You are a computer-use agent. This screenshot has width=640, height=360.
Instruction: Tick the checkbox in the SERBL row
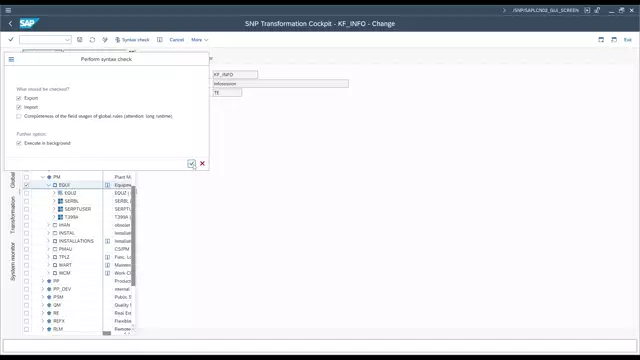[27, 201]
